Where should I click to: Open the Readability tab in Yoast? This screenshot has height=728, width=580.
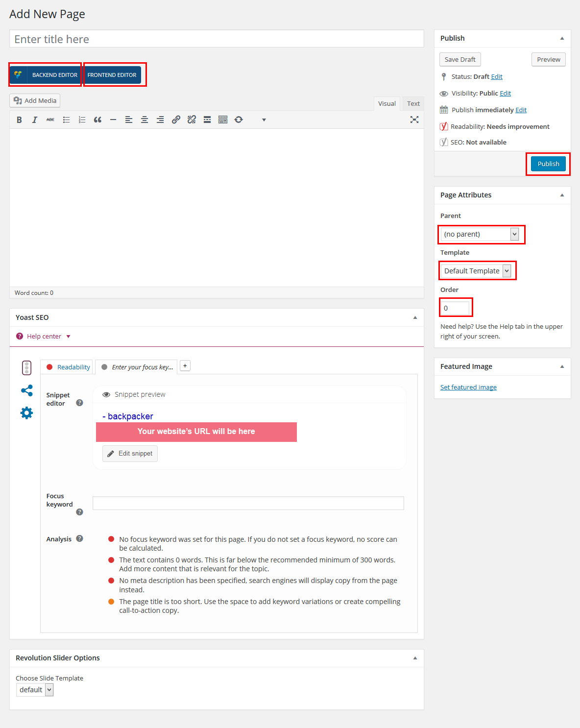(x=73, y=367)
